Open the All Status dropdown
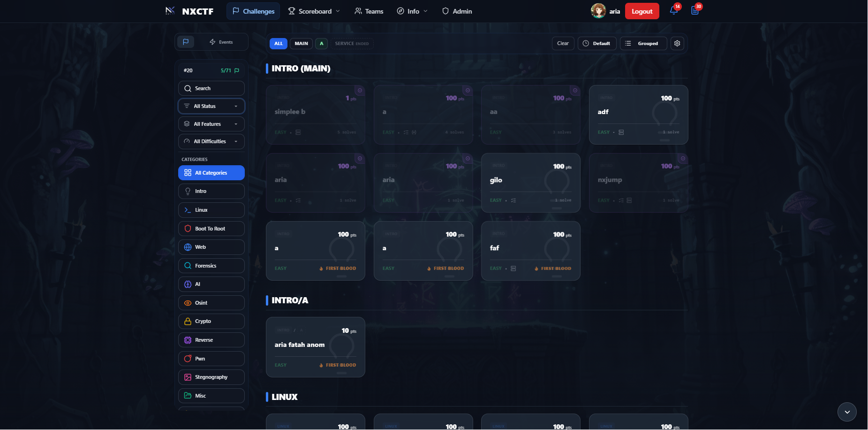Viewport: 868px width, 430px height. pyautogui.click(x=211, y=106)
